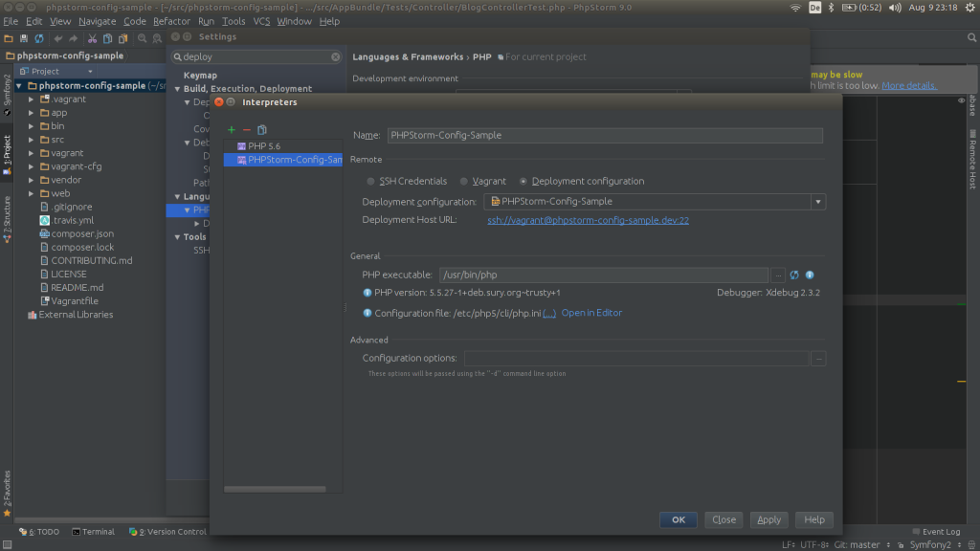Open the Refactor menu

tap(171, 21)
